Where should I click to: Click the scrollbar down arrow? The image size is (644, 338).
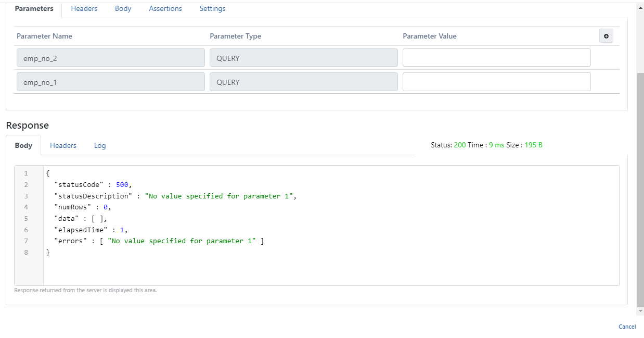coord(640,311)
